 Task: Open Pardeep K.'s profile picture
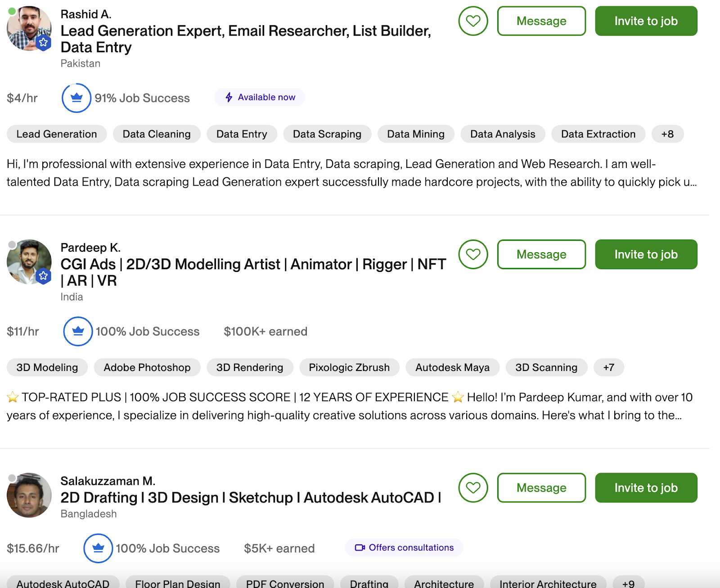tap(29, 262)
